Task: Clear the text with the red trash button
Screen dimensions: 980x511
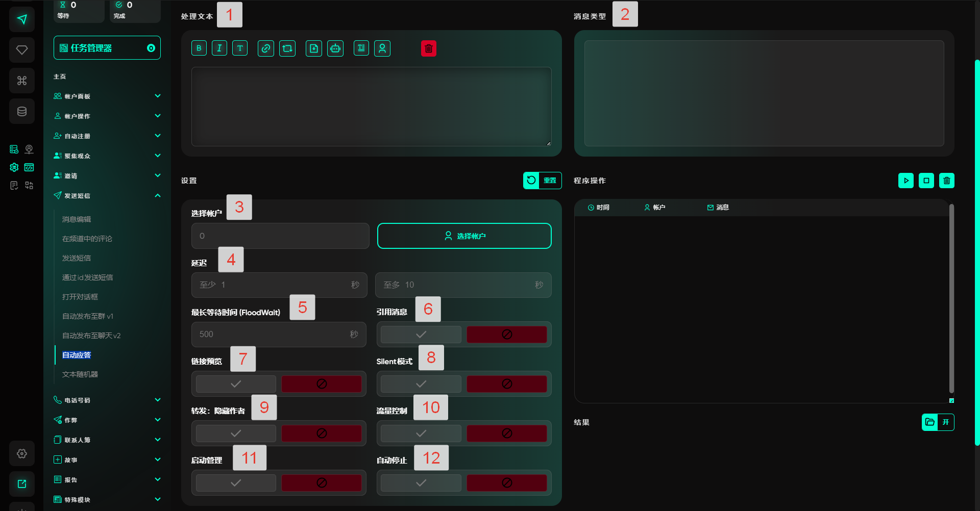Action: click(429, 48)
